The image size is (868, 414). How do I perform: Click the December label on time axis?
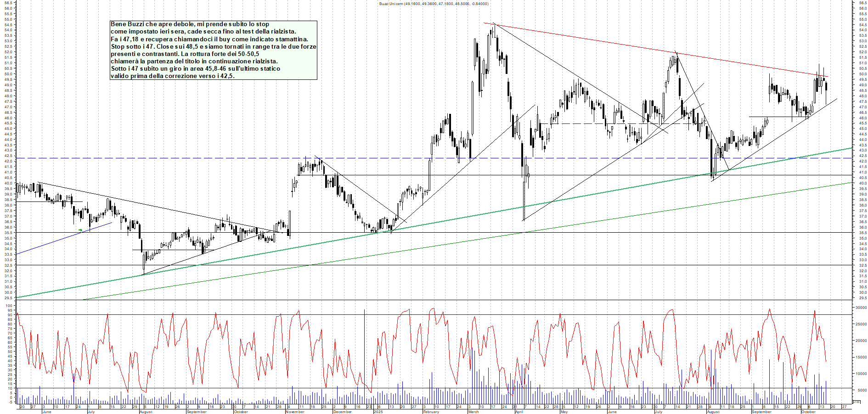tap(342, 412)
